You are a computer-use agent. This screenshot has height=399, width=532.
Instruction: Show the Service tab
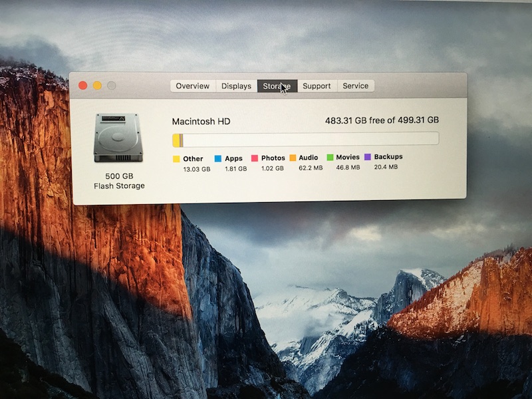tap(356, 86)
